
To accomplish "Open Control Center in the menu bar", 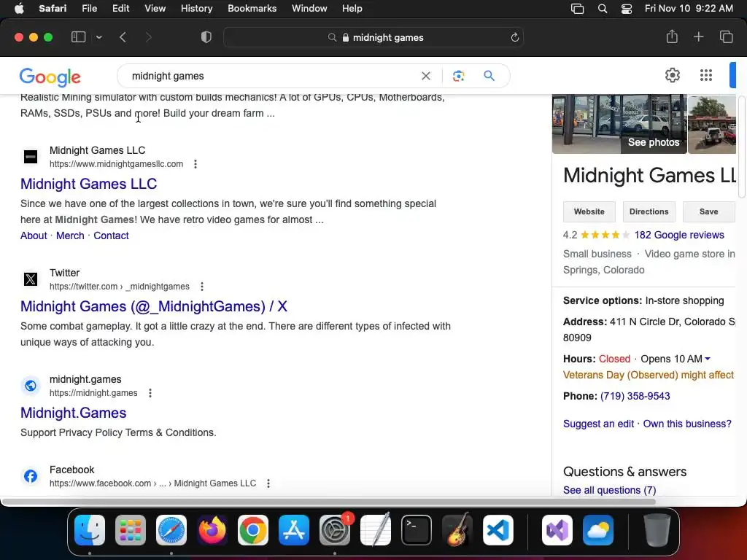I will [627, 9].
